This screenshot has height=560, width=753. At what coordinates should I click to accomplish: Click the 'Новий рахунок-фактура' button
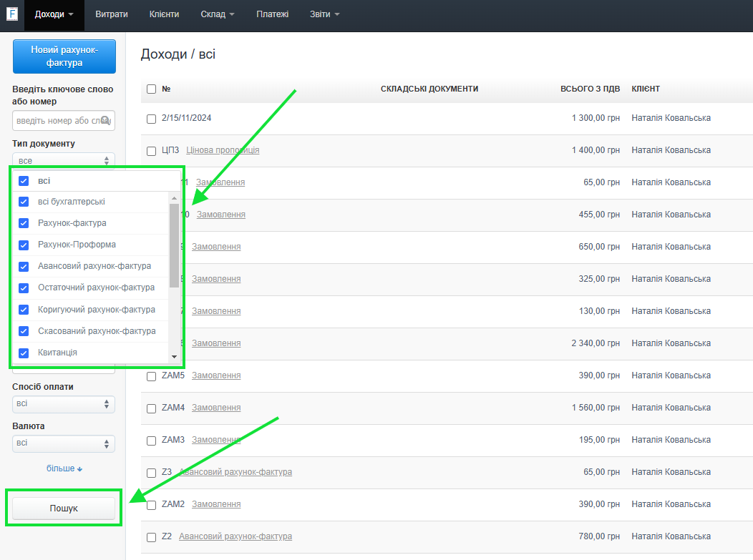coord(64,57)
